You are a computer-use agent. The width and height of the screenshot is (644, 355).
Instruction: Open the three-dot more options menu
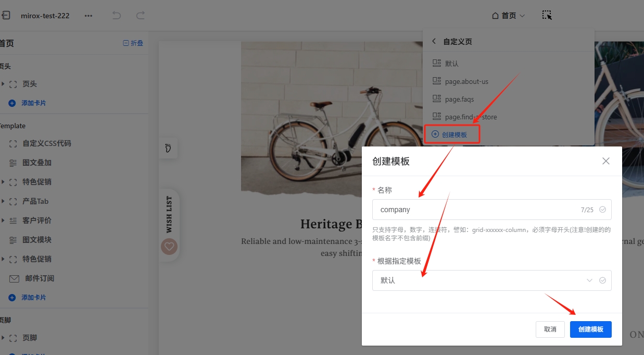coord(89,16)
